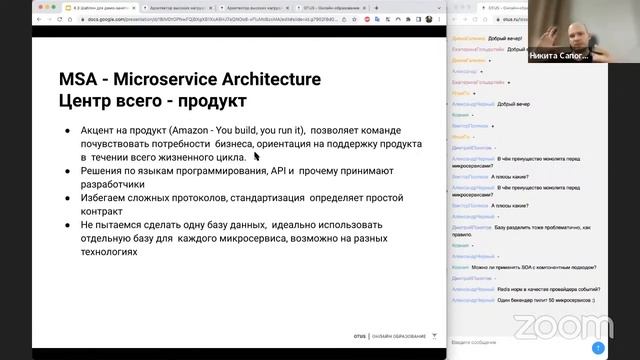Click the OTUS logo in slide footer

[x=360, y=336]
